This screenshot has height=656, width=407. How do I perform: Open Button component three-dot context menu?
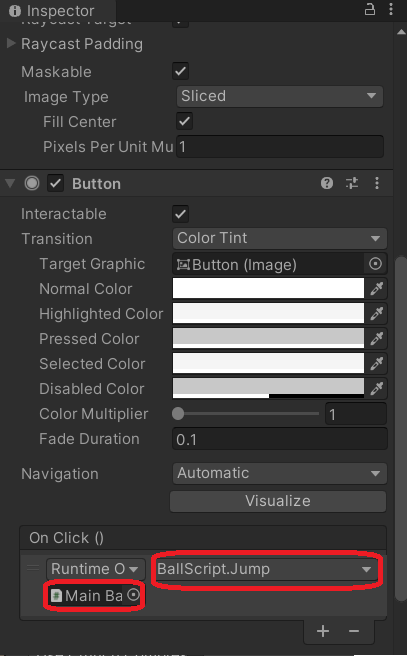(x=377, y=183)
